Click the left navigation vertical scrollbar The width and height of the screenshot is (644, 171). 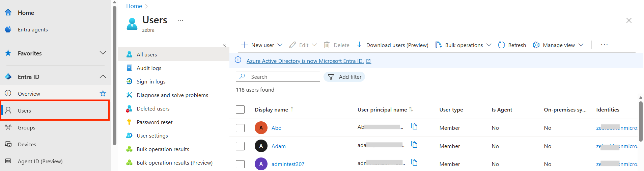pyautogui.click(x=114, y=74)
